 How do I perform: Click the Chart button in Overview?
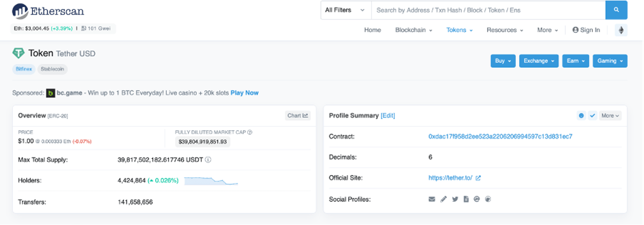297,115
